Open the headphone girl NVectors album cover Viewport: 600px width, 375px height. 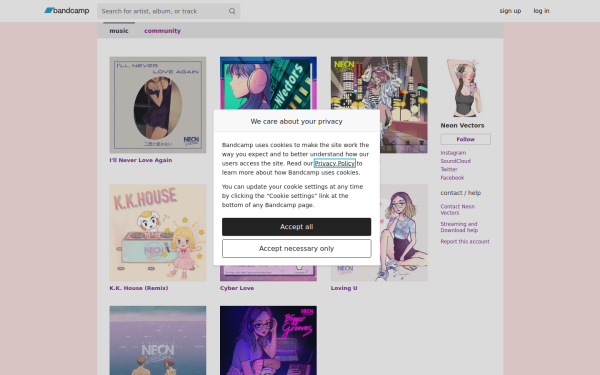(x=268, y=83)
